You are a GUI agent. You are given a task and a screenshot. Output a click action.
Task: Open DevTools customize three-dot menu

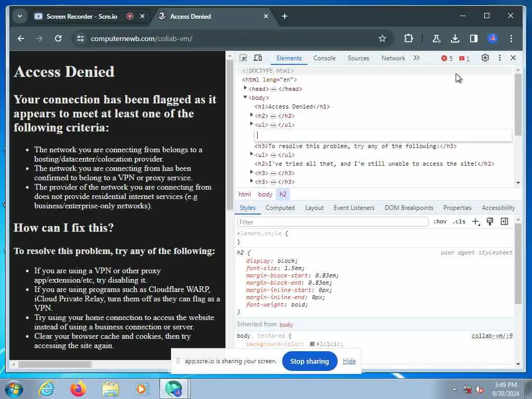(500, 58)
